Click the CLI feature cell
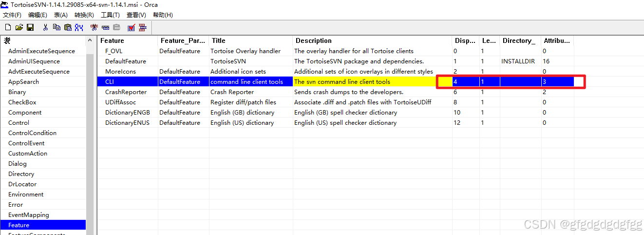 point(128,82)
